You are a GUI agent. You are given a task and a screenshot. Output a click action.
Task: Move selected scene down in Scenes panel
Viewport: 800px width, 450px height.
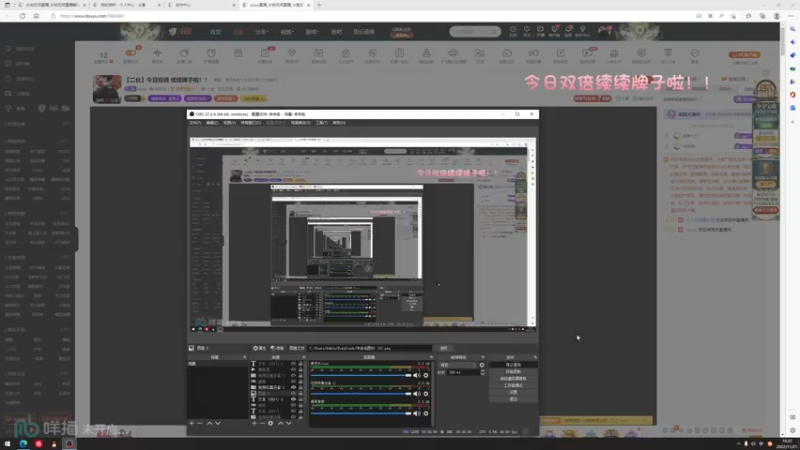pos(218,423)
